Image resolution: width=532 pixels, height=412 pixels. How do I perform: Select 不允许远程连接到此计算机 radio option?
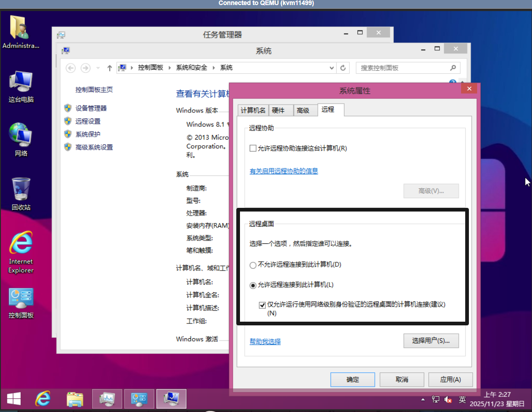tap(253, 265)
